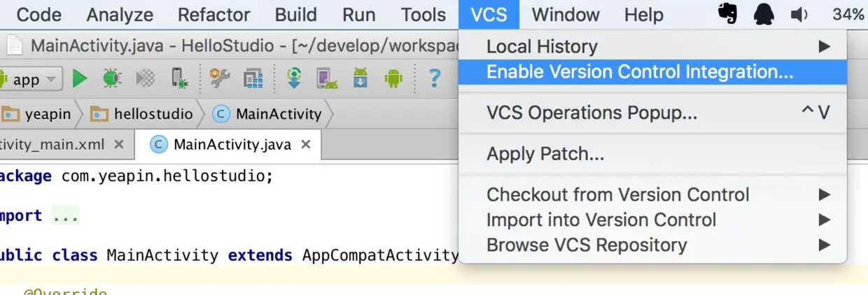Open the Help menu
This screenshot has height=295, width=868.
(644, 14)
